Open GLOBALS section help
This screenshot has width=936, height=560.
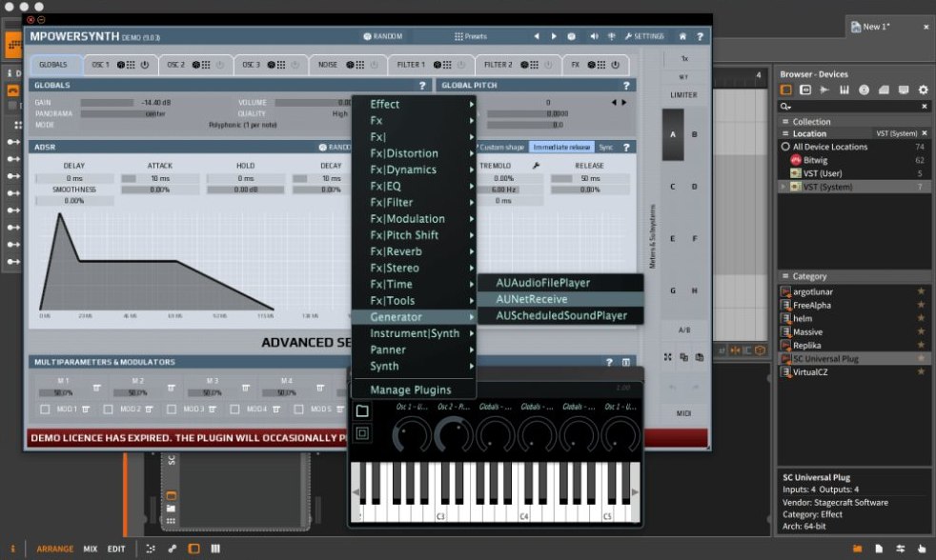422,86
